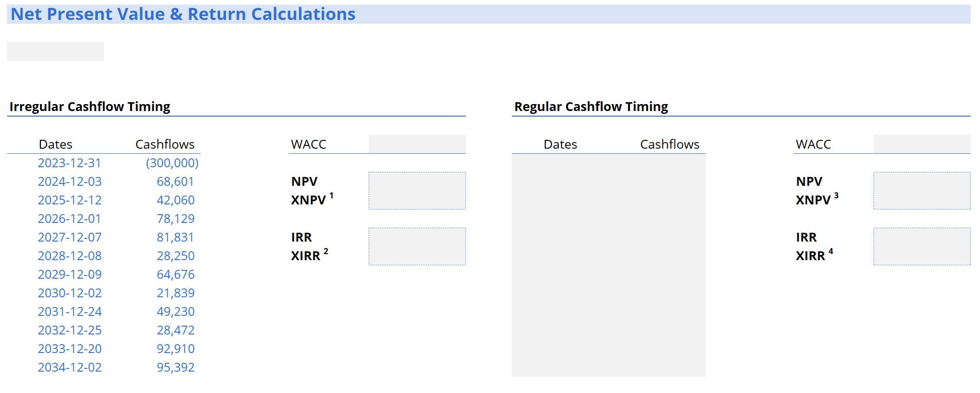Select the NPV/XNPV result box for irregular cashflows
This screenshot has height=393, width=980.
[x=417, y=190]
